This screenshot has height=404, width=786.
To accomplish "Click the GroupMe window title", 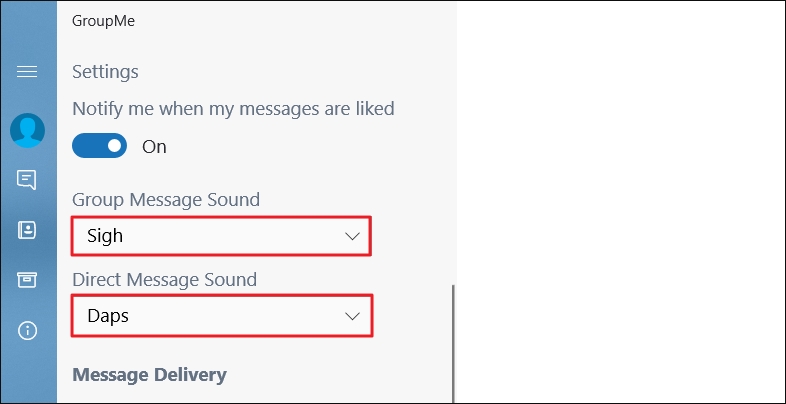I will click(104, 20).
